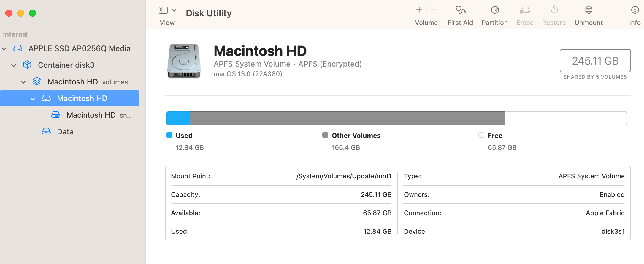This screenshot has height=264, width=644.
Task: Click the blue Used legend swatch
Action: pos(169,135)
